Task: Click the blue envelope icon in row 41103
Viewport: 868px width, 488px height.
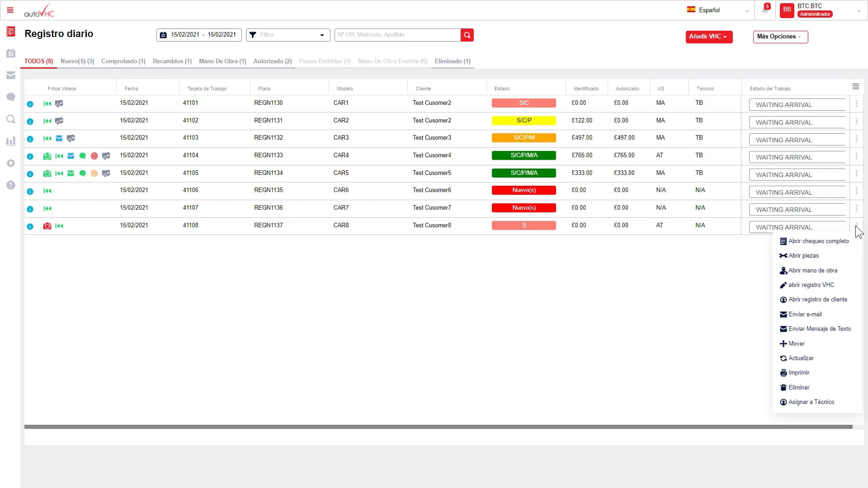Action: click(59, 138)
